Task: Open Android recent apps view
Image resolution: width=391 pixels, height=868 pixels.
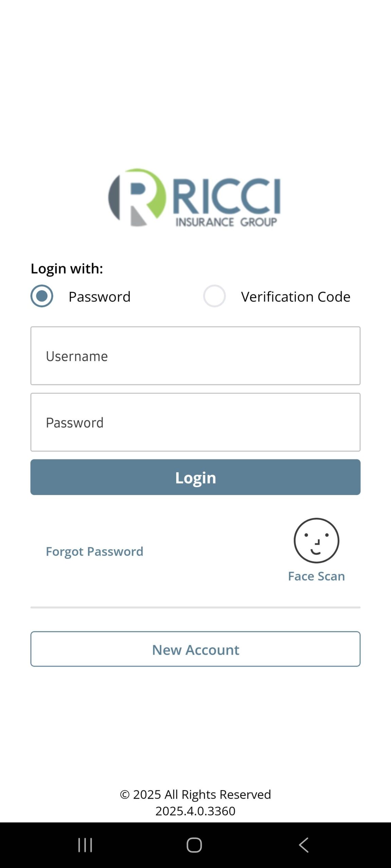Action: point(85,845)
